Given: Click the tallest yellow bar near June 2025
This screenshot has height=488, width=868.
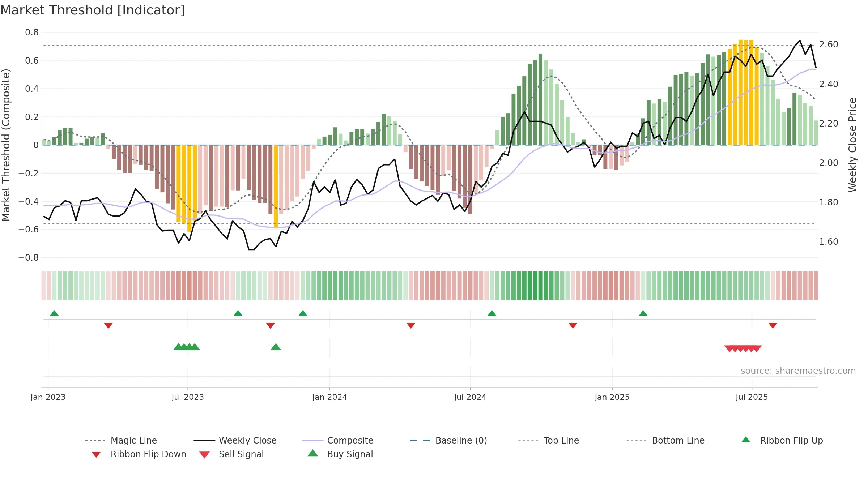Looking at the screenshot, I should (740, 92).
